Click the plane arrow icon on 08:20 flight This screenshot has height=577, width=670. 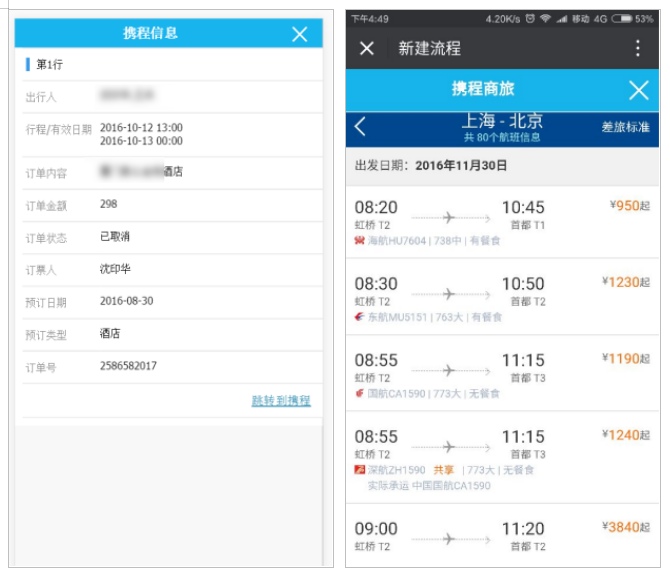coord(450,218)
